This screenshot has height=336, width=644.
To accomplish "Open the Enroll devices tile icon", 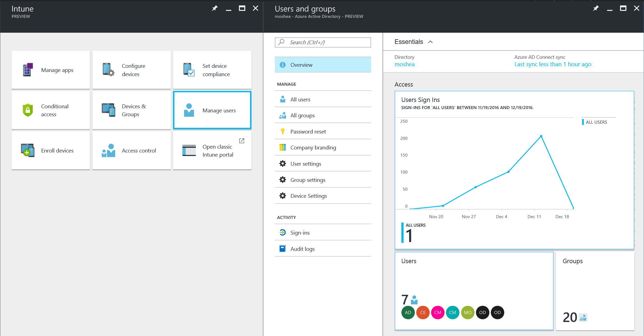I will tap(28, 150).
